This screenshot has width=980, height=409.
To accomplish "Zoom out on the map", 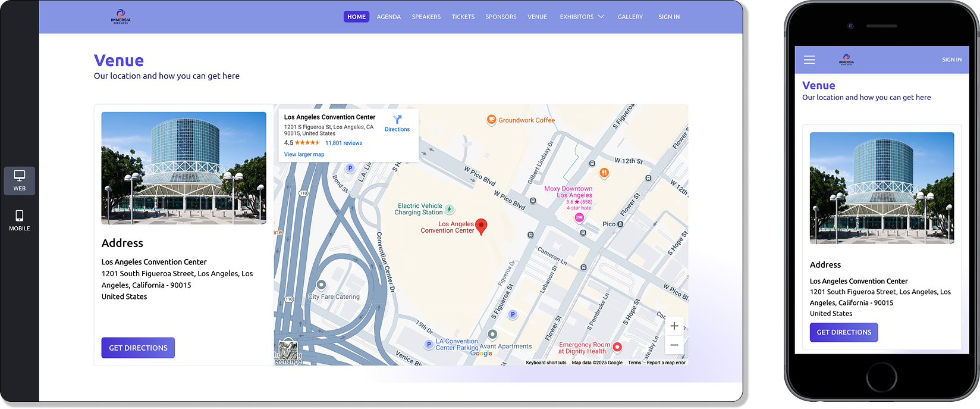I will point(674,345).
